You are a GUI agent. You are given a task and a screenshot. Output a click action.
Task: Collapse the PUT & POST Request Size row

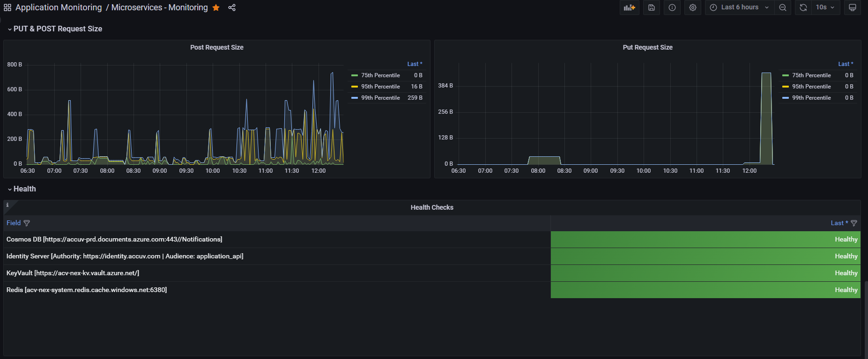(x=55, y=29)
